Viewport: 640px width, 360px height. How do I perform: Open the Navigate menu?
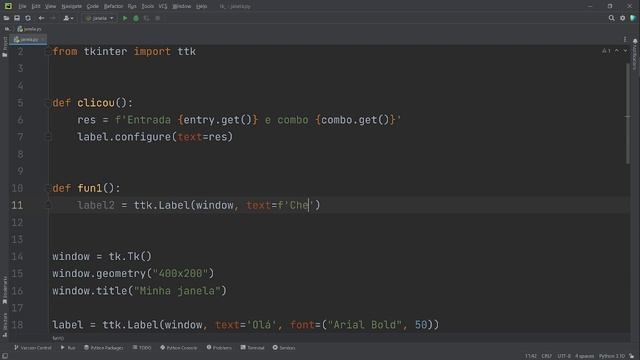click(x=71, y=6)
